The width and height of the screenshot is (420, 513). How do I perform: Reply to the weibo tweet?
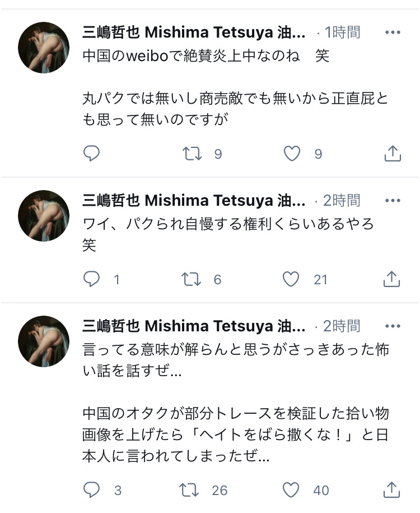(x=91, y=154)
